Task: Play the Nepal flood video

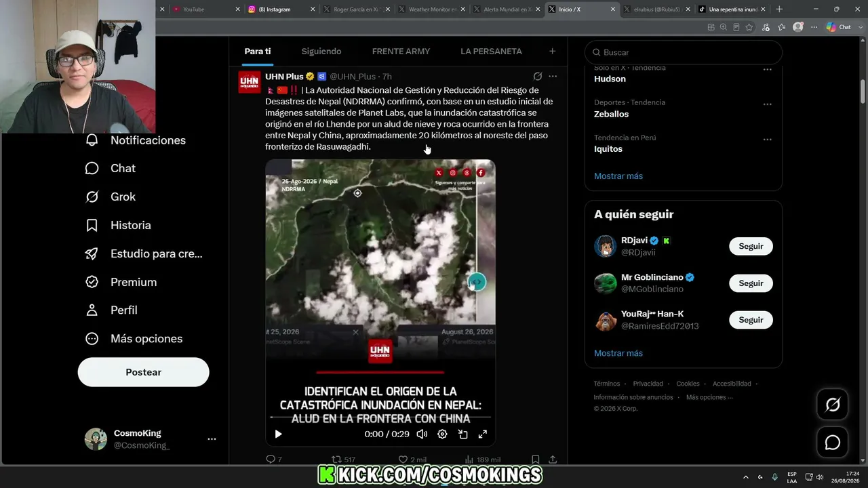Action: (x=278, y=434)
